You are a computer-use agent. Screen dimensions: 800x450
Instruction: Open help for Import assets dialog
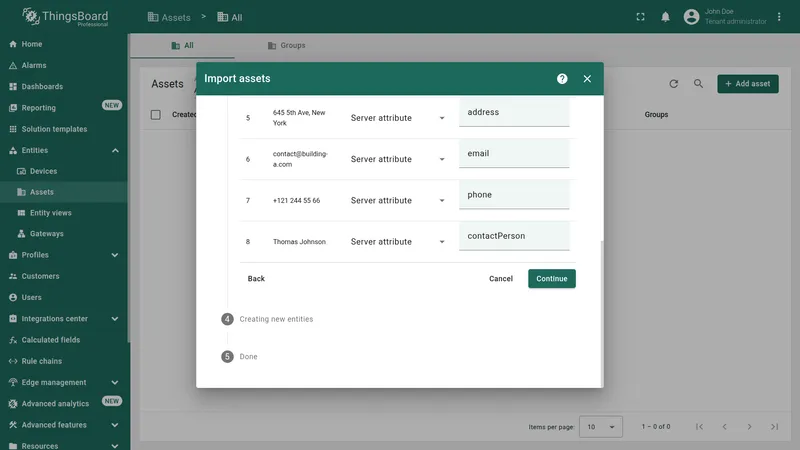click(x=562, y=79)
